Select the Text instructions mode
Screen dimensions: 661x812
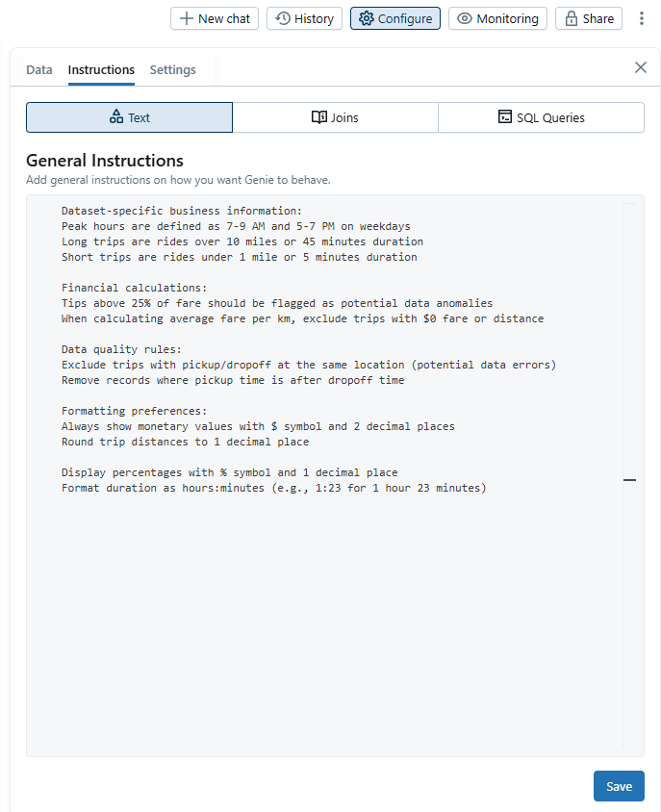pos(129,117)
